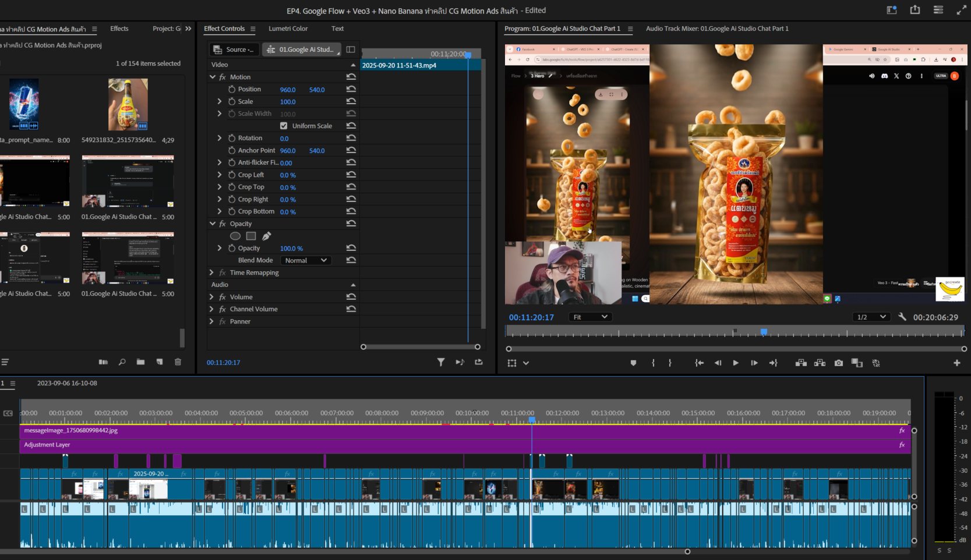Open the Program monitor button editor plus

956,363
